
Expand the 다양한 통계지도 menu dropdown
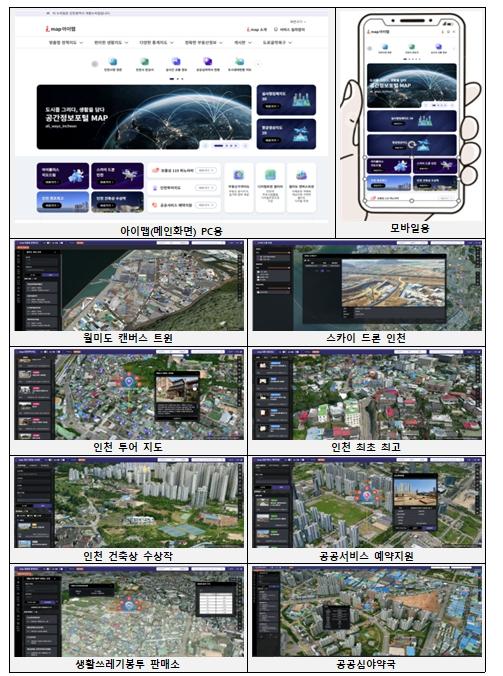click(156, 43)
